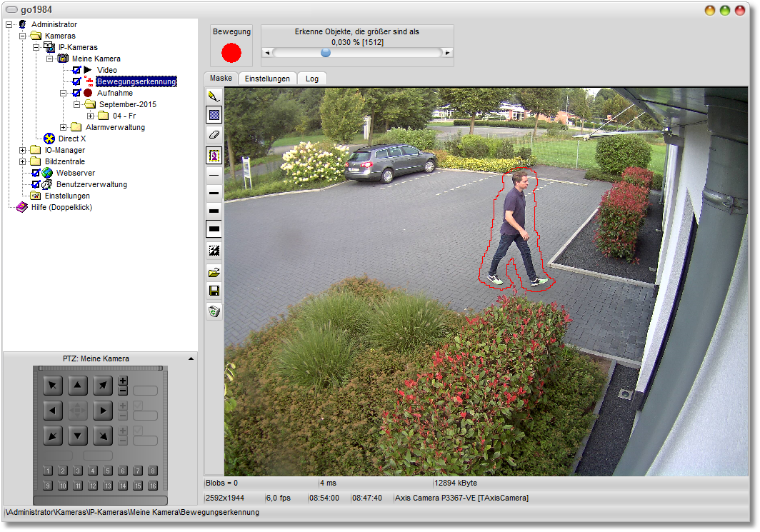
Task: Expand the Alarmverwaltung folder node
Action: [64, 127]
